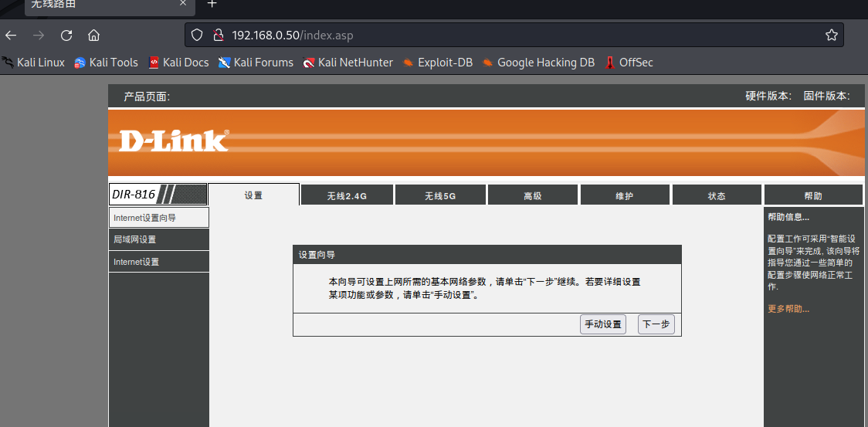Viewport: 868px width, 427px height.
Task: Click the 产品页面 label
Action: pos(147,97)
